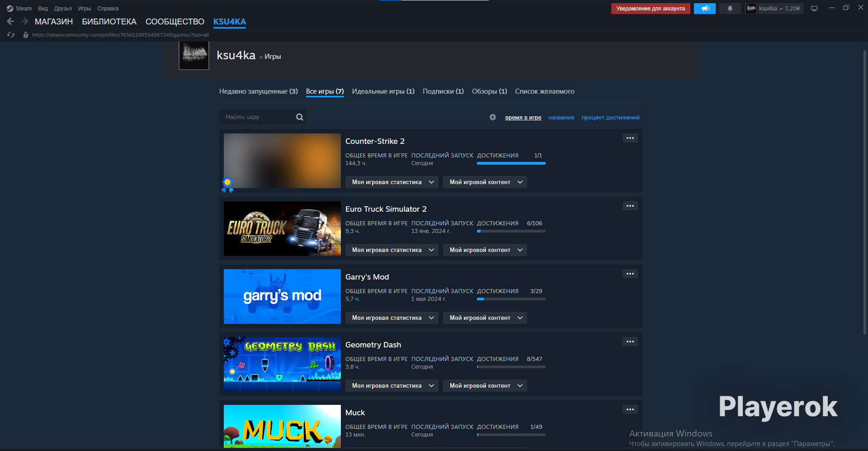Switch to the СООБЩЕСТВО section
The image size is (868, 451).
coord(175,22)
